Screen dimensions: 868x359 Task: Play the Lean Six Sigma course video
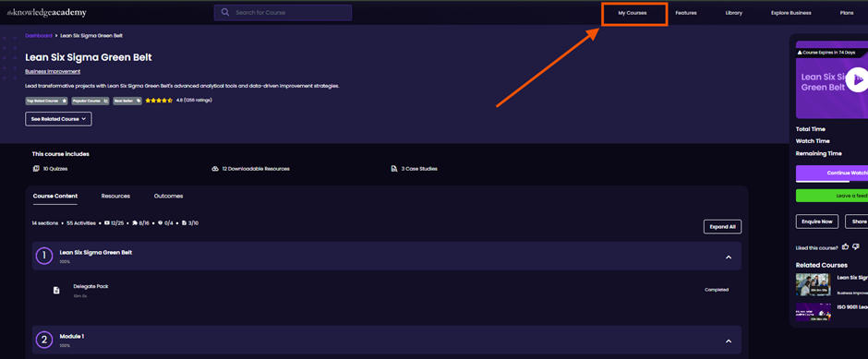(858, 79)
